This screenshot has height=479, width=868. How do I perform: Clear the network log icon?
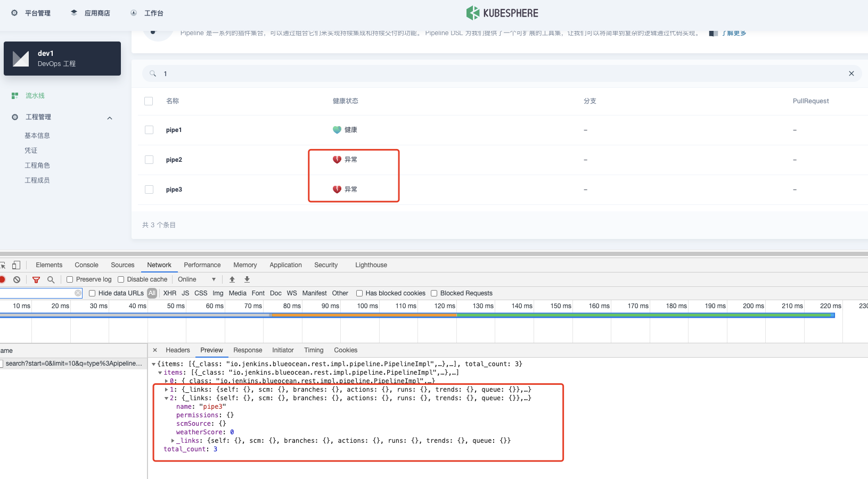[x=17, y=279]
